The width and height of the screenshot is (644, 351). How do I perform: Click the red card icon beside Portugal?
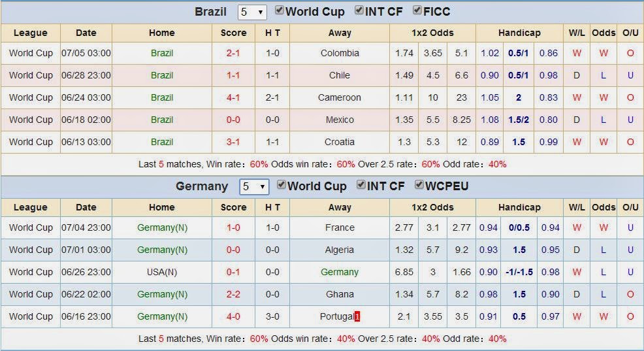click(x=357, y=316)
